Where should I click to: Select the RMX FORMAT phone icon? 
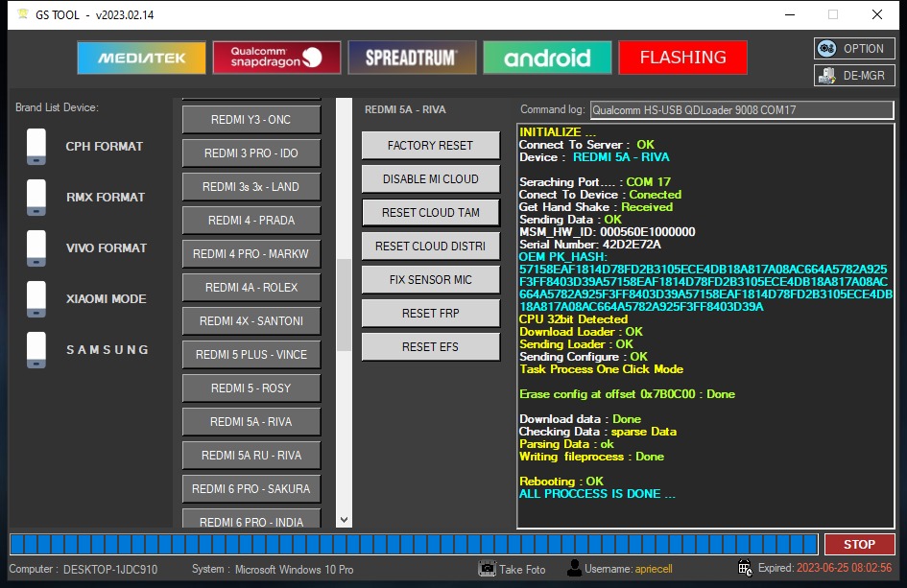tap(36, 198)
